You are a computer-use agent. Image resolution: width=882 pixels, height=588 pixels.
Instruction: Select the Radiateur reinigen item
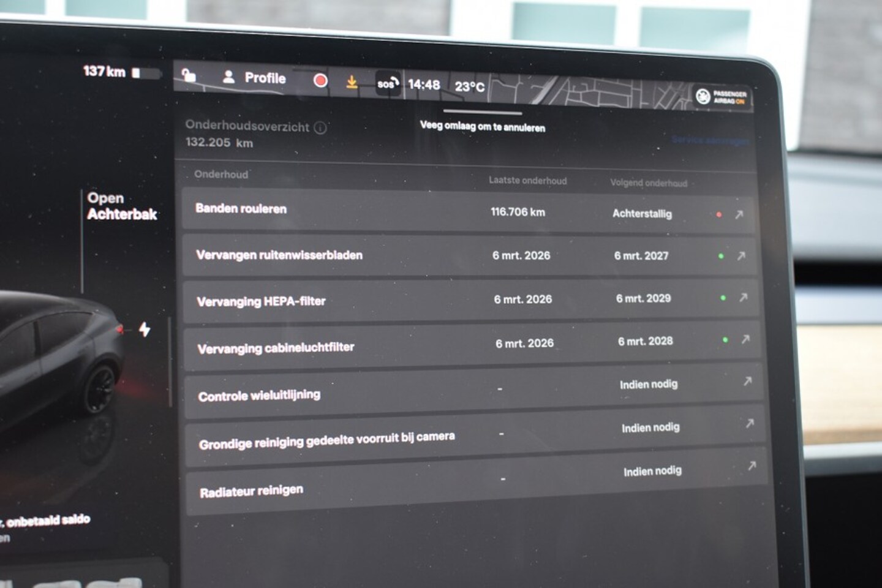coord(476,482)
